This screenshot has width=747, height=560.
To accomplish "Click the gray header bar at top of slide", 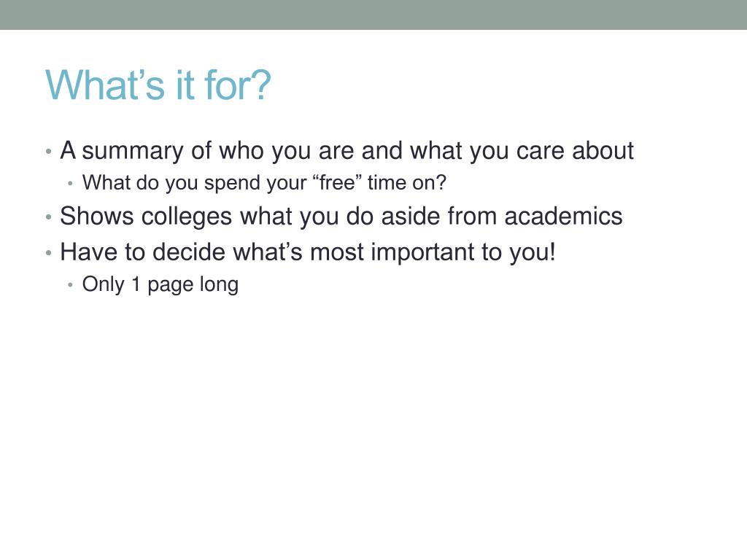I will [x=373, y=15].
